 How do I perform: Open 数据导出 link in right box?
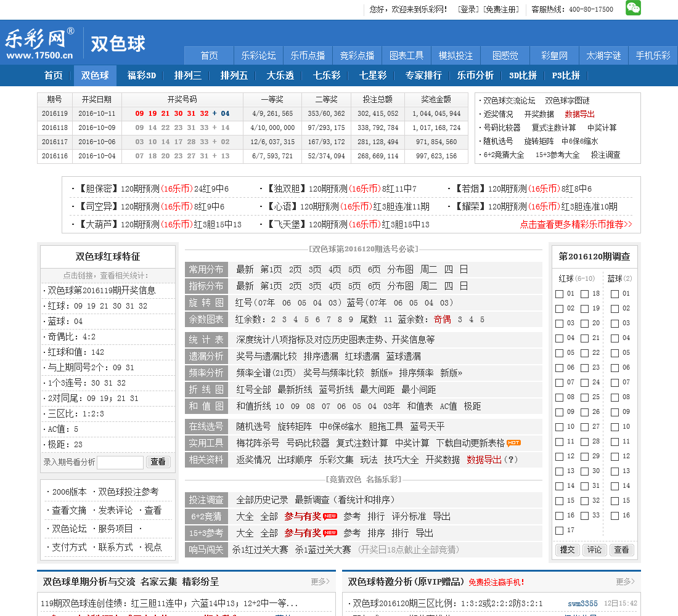pos(580,114)
